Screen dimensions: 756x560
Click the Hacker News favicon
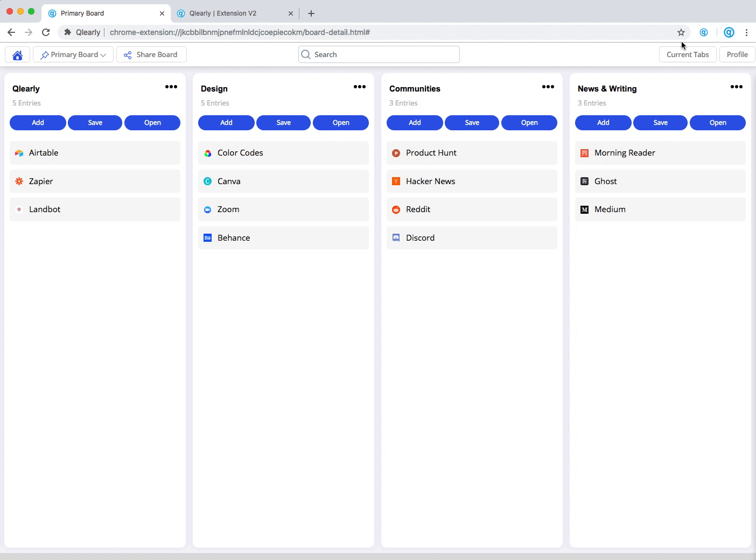(396, 181)
